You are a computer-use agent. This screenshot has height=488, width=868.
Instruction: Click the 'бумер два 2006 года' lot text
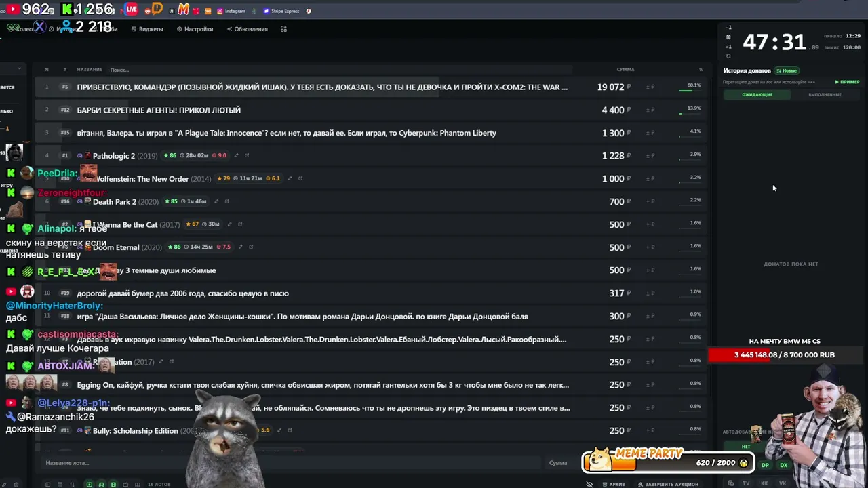point(183,293)
